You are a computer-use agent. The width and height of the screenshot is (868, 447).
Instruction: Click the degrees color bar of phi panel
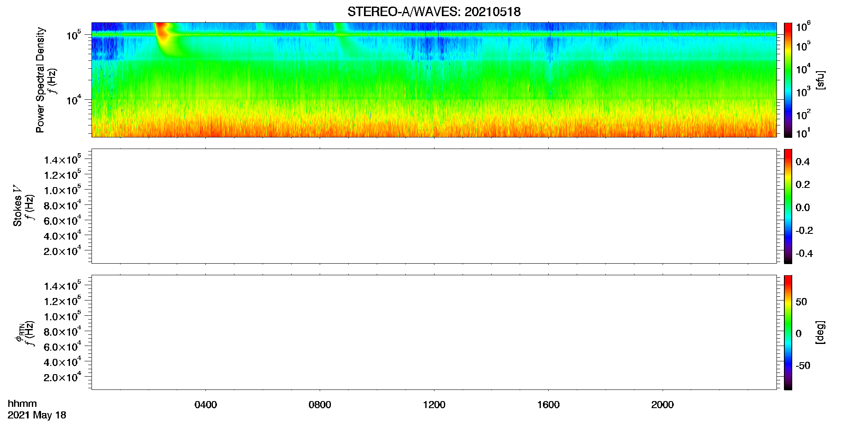[x=788, y=332]
